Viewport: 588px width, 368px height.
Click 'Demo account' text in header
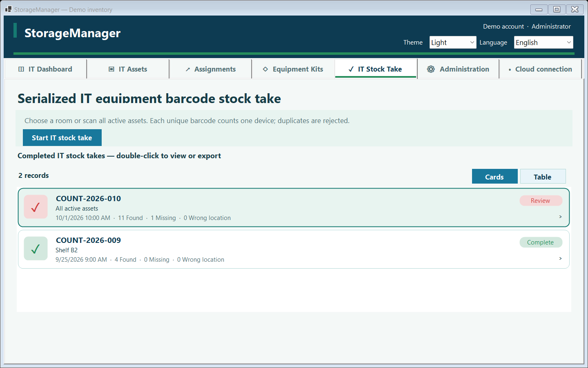tap(503, 27)
